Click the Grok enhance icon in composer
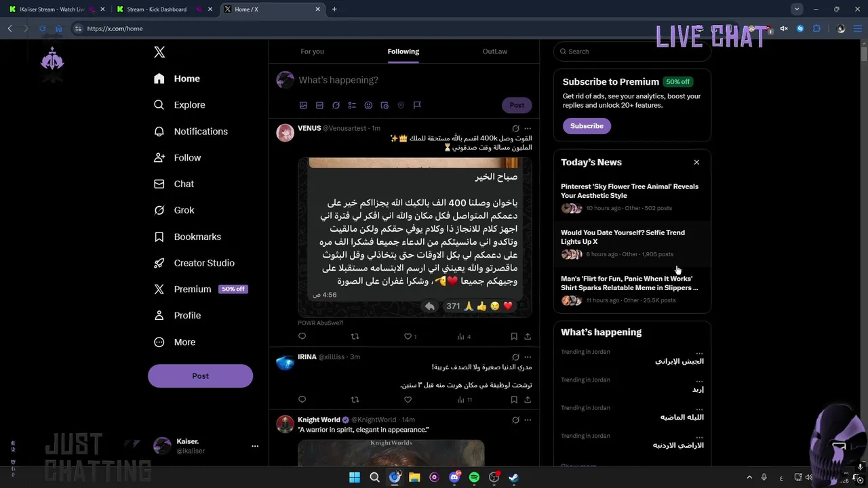This screenshot has height=488, width=868. click(336, 105)
